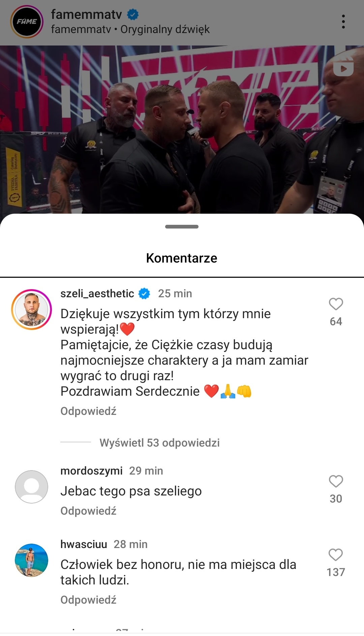The width and height of the screenshot is (364, 636).
Task: Open hwasciuu's profile photo
Action: click(x=32, y=560)
